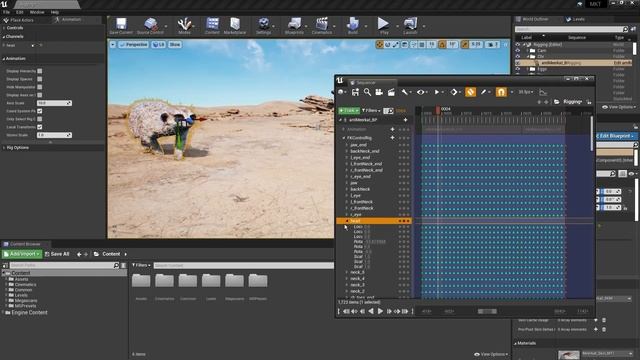Click Show button in viewport
This screenshot has height=360, width=640.
click(175, 44)
